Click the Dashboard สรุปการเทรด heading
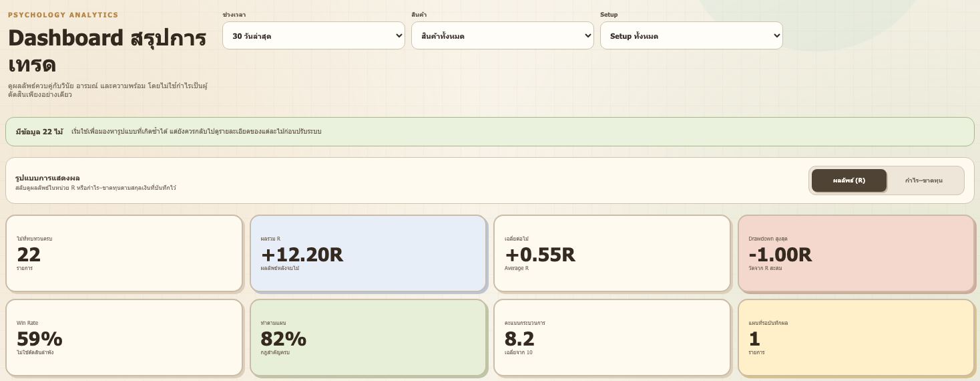 [107, 51]
